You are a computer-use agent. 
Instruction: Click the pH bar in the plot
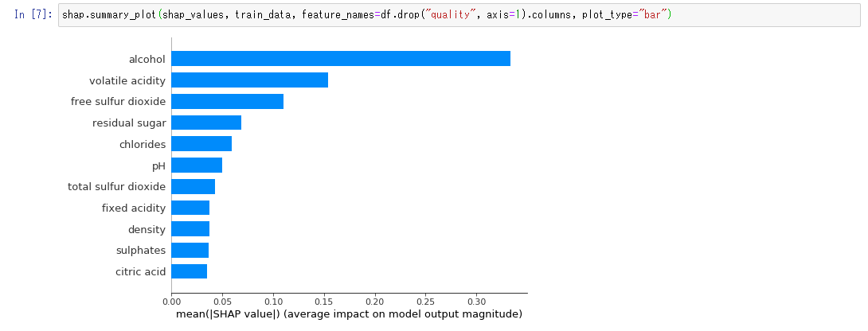tap(197, 165)
